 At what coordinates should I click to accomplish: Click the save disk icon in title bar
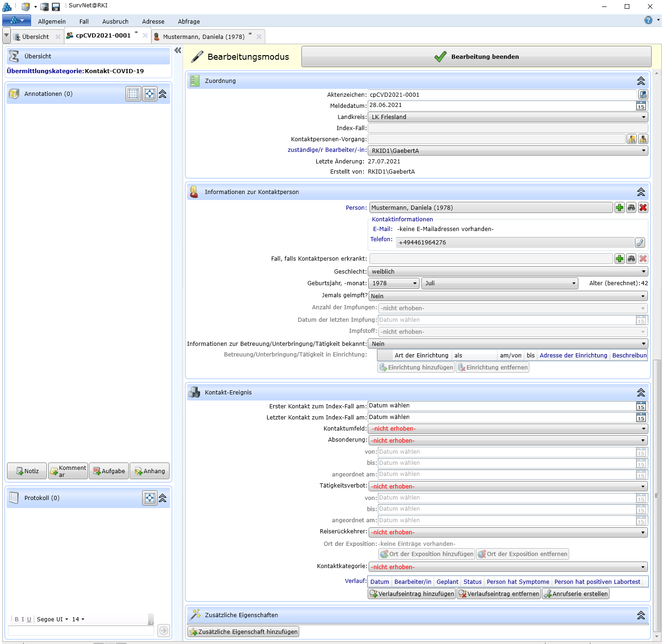[56, 7]
